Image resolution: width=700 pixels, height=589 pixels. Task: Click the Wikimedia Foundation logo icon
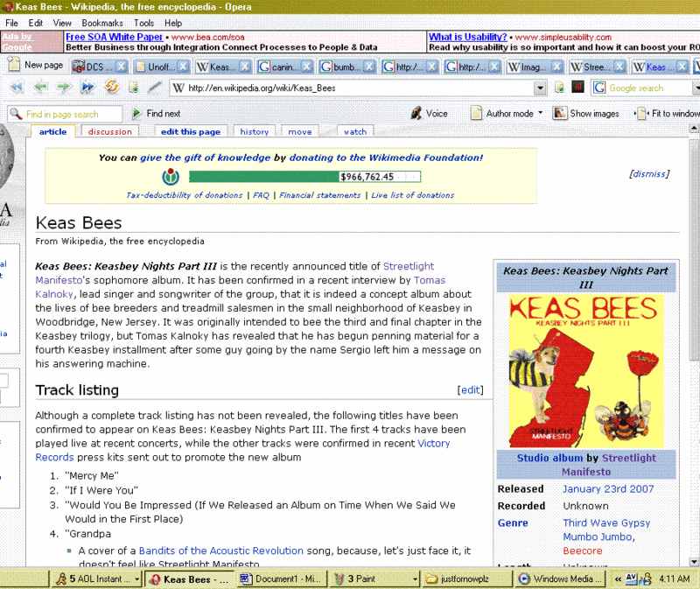point(171,177)
